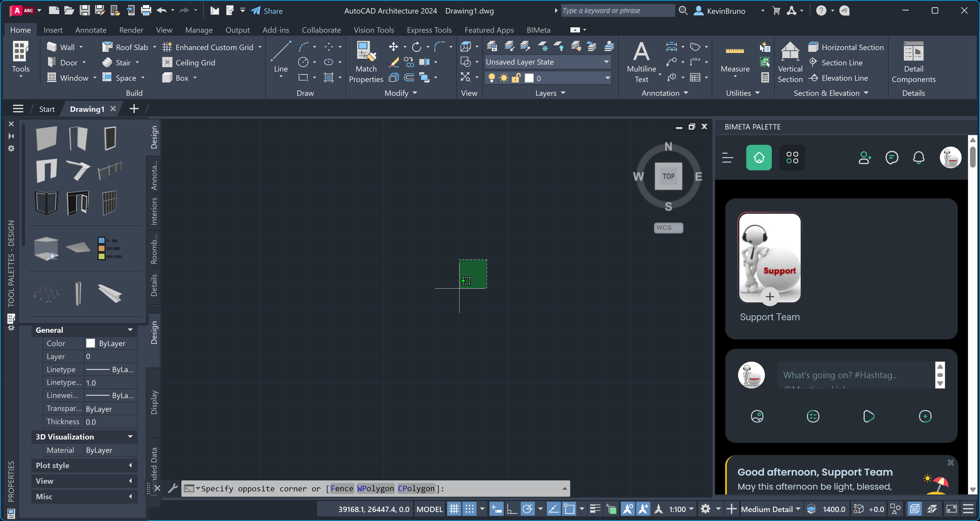Expand Plot style section

tap(130, 465)
